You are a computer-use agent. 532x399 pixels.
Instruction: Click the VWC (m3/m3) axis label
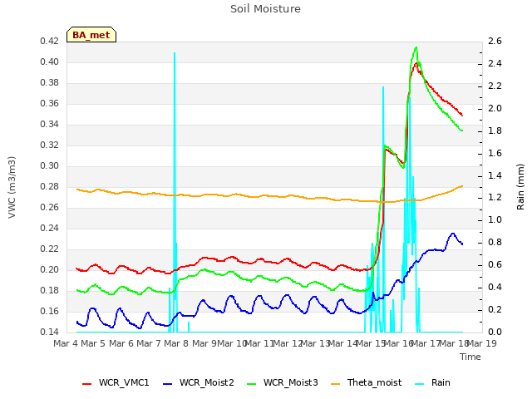pos(12,187)
